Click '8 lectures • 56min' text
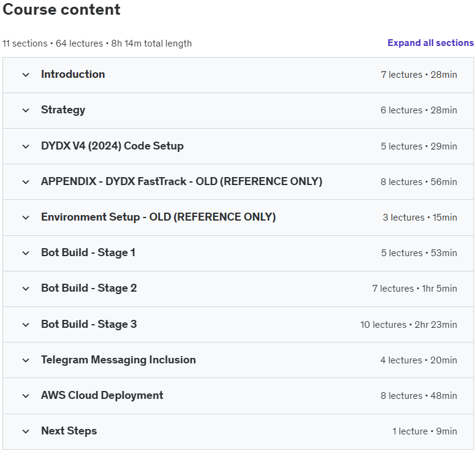The image size is (476, 451). coord(419,182)
